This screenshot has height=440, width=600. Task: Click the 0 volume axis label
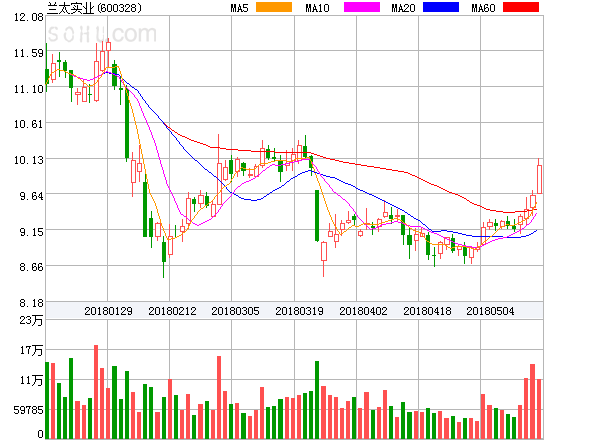(41, 434)
